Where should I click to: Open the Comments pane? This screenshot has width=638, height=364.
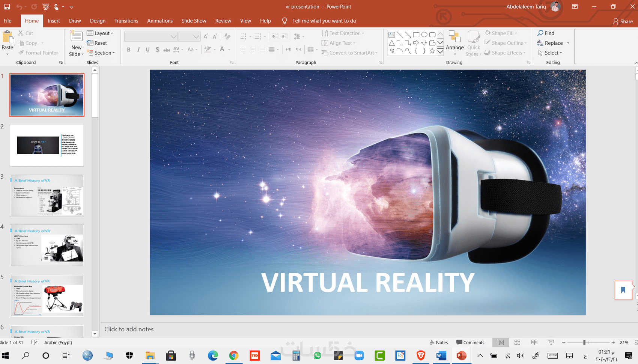coord(470,342)
